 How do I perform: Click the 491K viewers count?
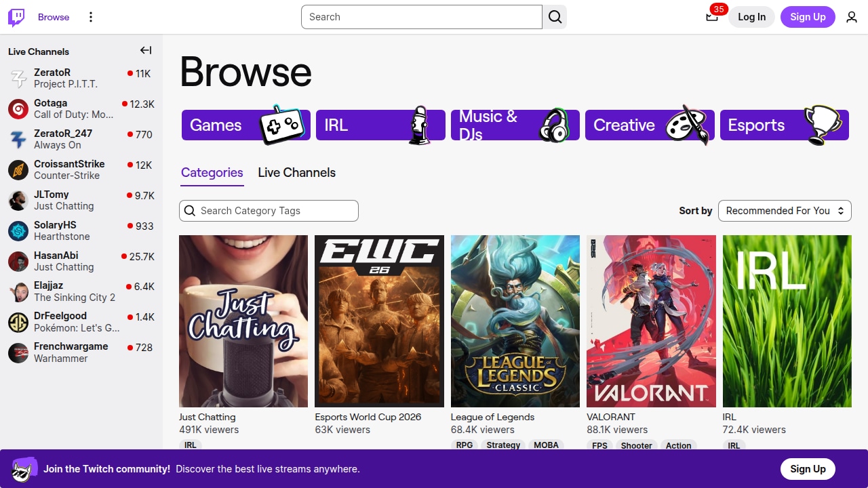209,430
